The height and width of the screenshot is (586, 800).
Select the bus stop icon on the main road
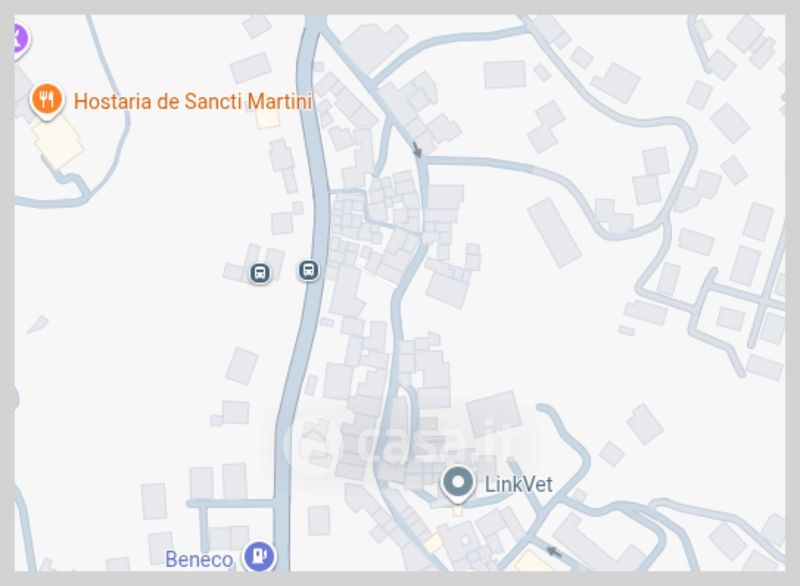coord(308,270)
